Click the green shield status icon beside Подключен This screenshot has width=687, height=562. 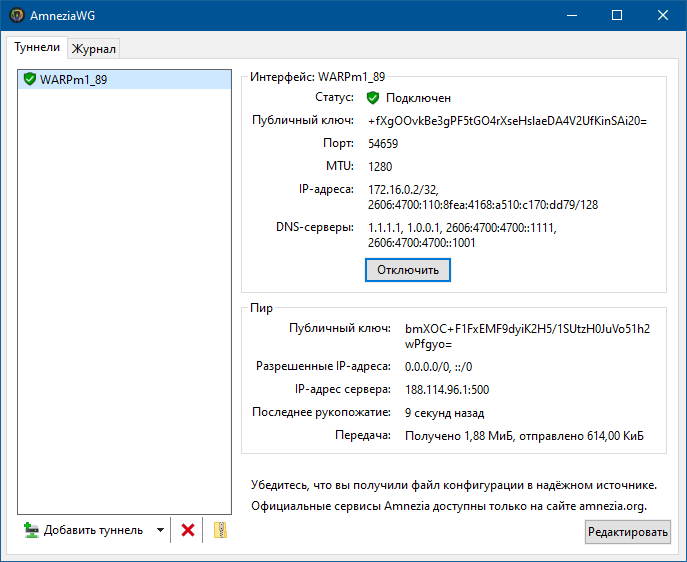(373, 98)
